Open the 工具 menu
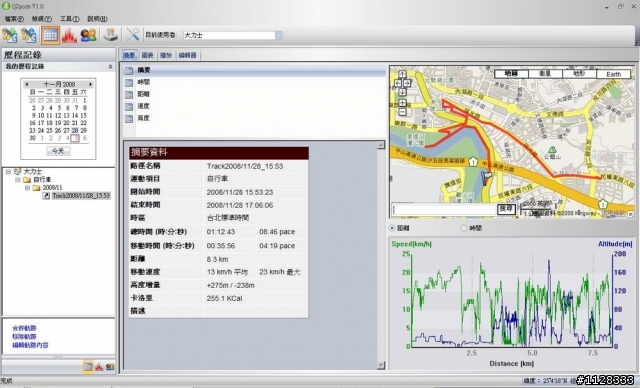640x388 pixels. coord(69,19)
